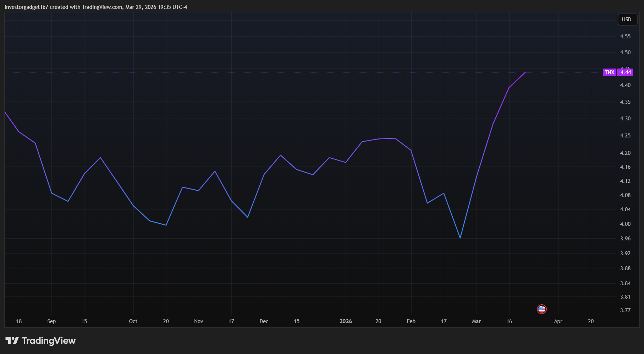Image resolution: width=644 pixels, height=354 pixels.
Task: Select the 3.77 value on price axis
Action: (x=625, y=310)
